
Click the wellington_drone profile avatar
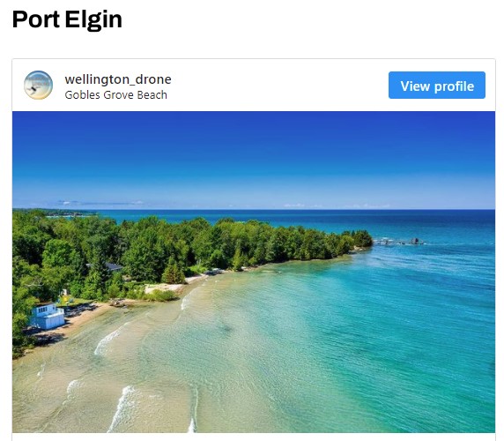(x=38, y=85)
